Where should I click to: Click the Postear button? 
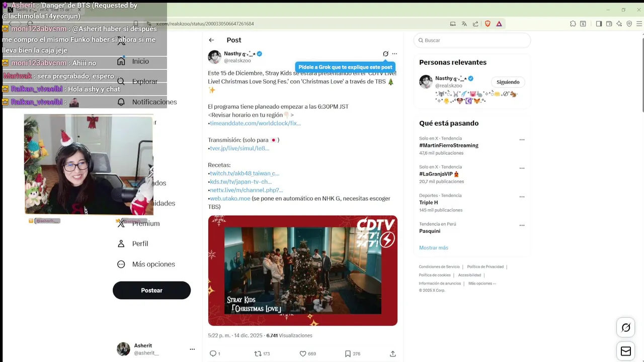[x=151, y=291]
